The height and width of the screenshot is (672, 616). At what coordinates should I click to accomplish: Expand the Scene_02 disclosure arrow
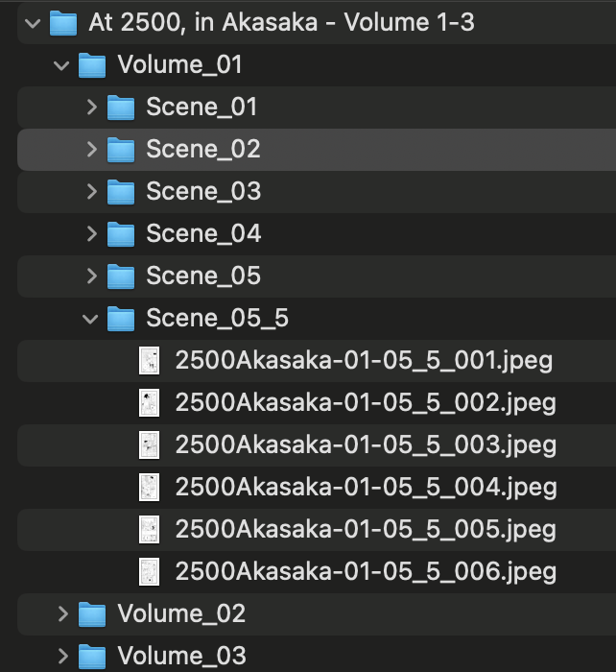click(92, 149)
